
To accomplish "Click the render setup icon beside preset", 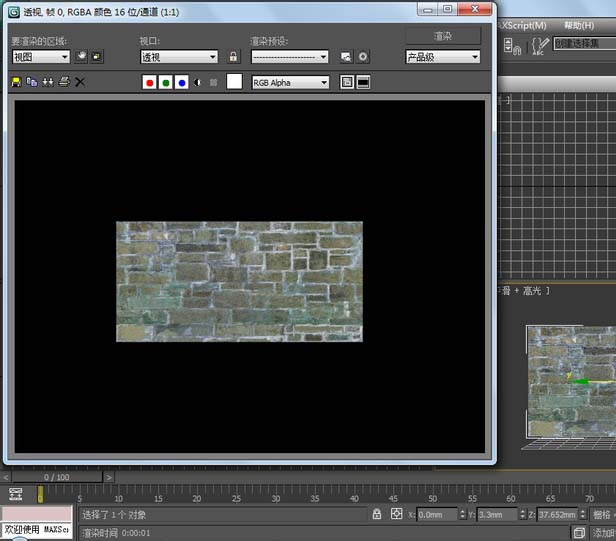I will 346,57.
